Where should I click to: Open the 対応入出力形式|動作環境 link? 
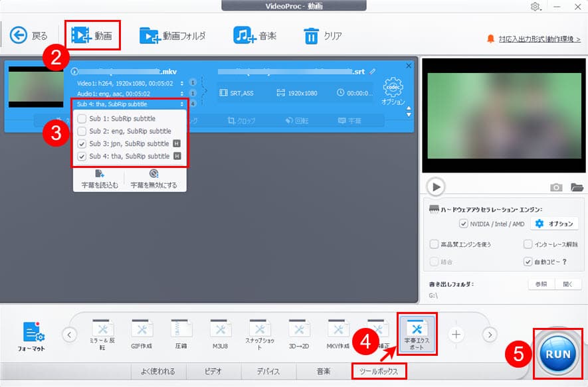538,39
